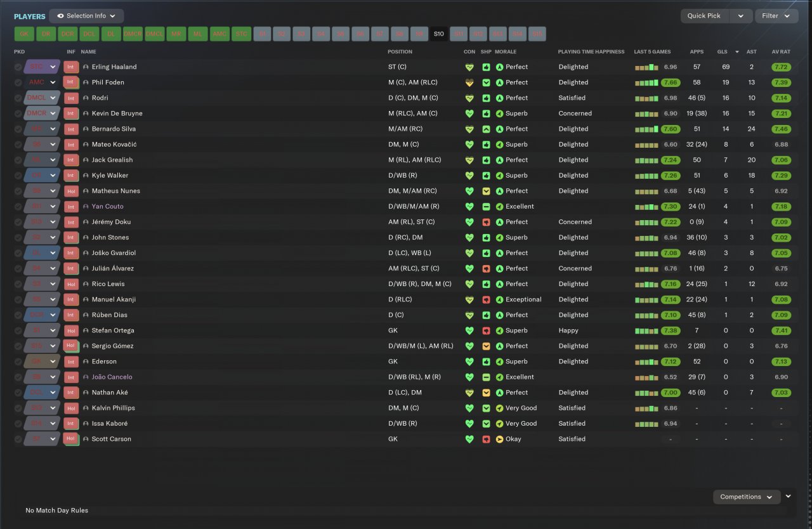The height and width of the screenshot is (529, 812).
Task: Sort the table by AV RAT column
Action: click(781, 52)
